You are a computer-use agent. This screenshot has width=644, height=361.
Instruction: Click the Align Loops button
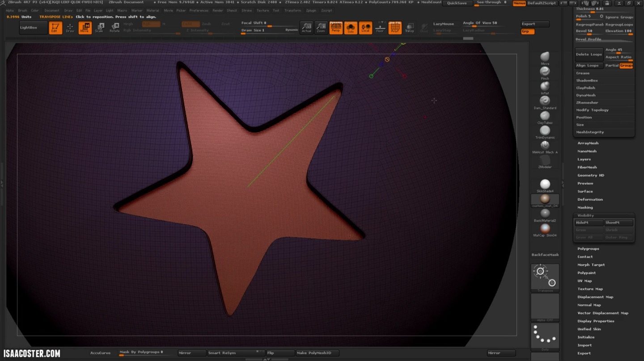[589, 65]
